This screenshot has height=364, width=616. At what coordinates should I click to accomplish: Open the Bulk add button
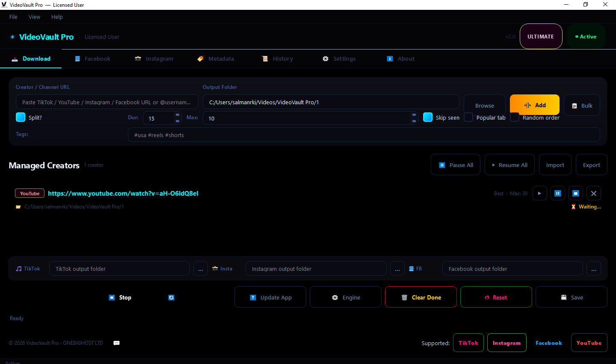click(582, 106)
